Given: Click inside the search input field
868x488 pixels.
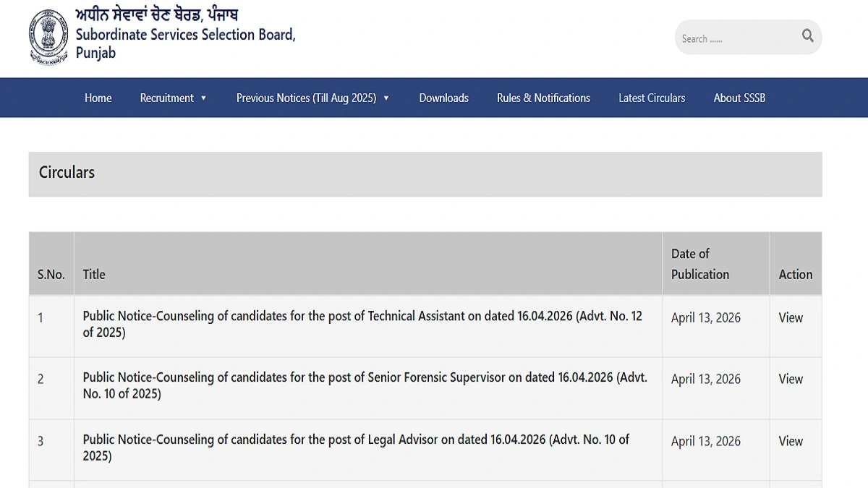Looking at the screenshot, I should click(731, 38).
